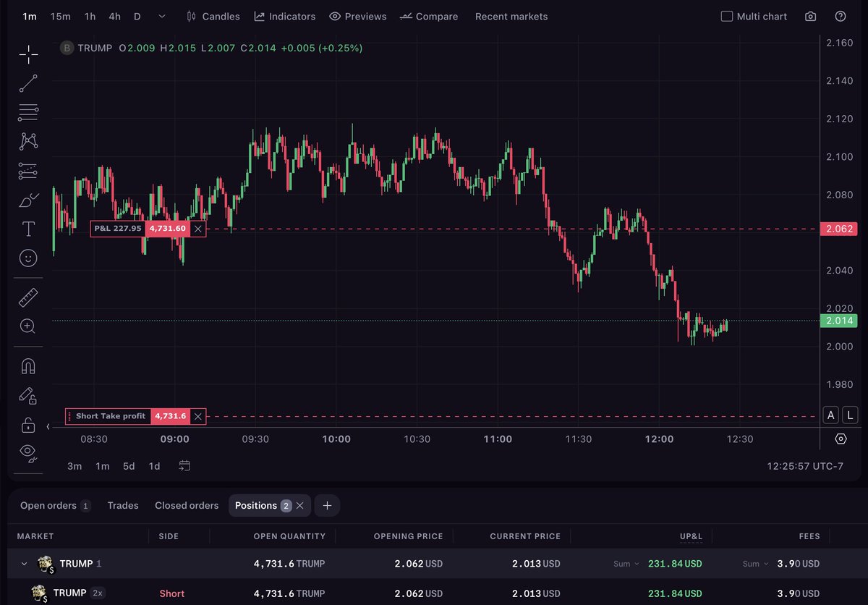Toggle stay in drawing mode pencil-lock
868x605 pixels.
pyautogui.click(x=28, y=395)
